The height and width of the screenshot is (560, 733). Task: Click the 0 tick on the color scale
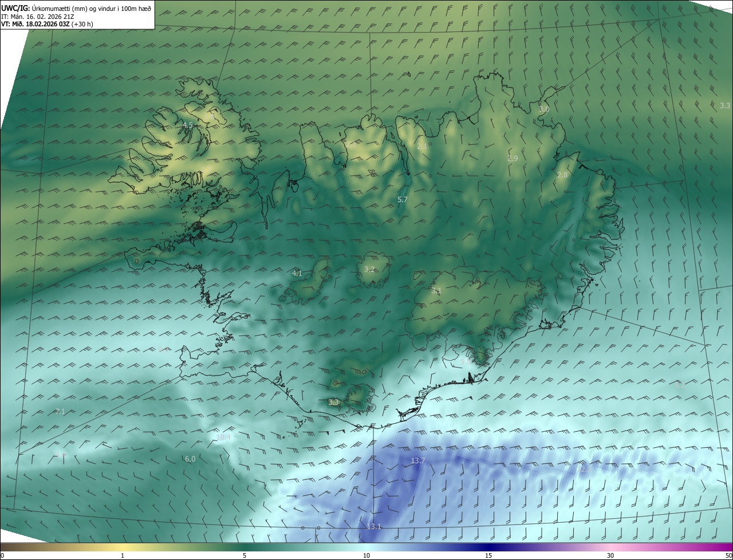[2, 555]
